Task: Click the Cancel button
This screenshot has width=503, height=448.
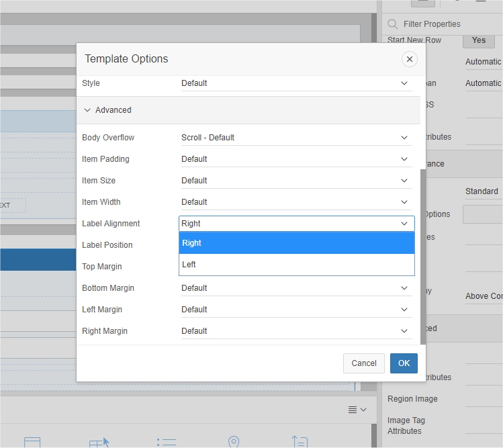Action: tap(363, 363)
